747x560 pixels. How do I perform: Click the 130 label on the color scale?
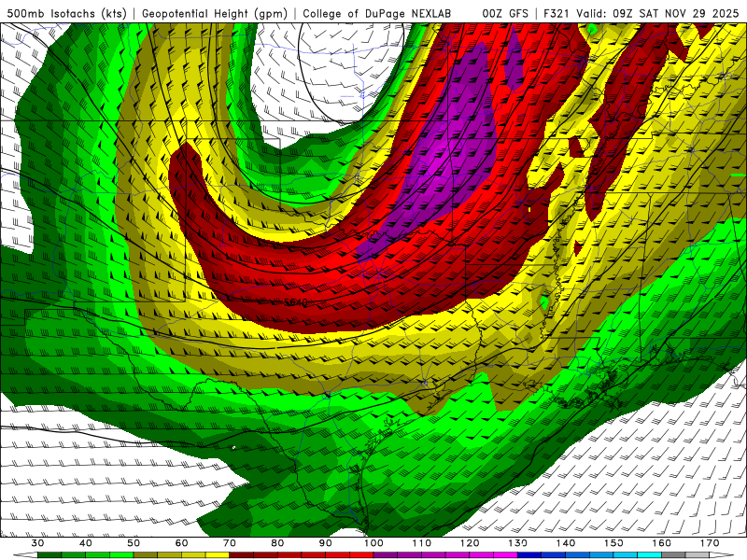coord(517,543)
